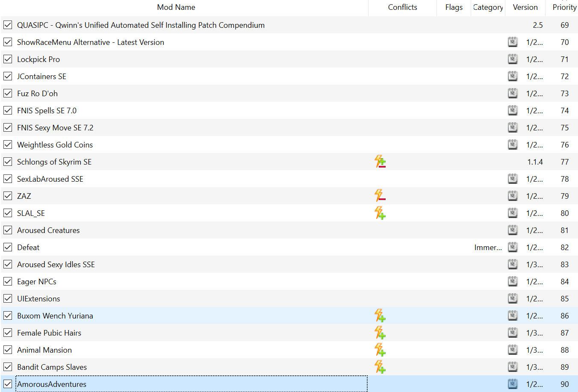578x392 pixels.
Task: Click version 2.5 of QUASIPC
Action: pyautogui.click(x=538, y=25)
